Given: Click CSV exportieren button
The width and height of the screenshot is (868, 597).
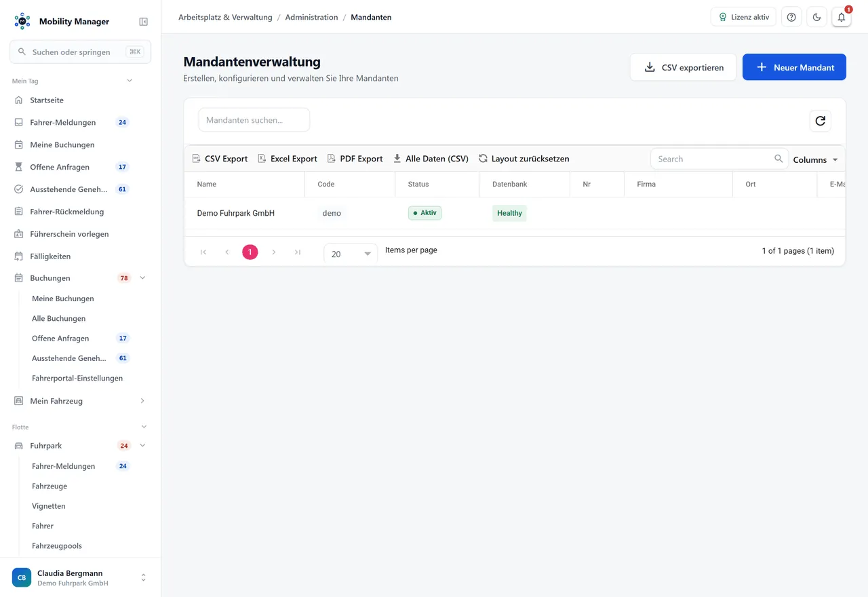Looking at the screenshot, I should tap(683, 67).
